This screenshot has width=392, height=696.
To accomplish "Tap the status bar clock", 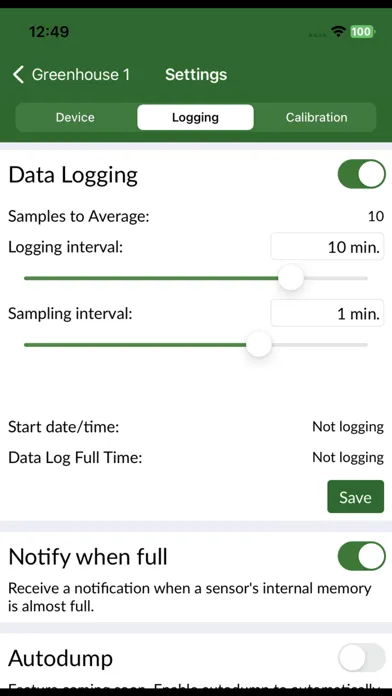I will coord(49,32).
